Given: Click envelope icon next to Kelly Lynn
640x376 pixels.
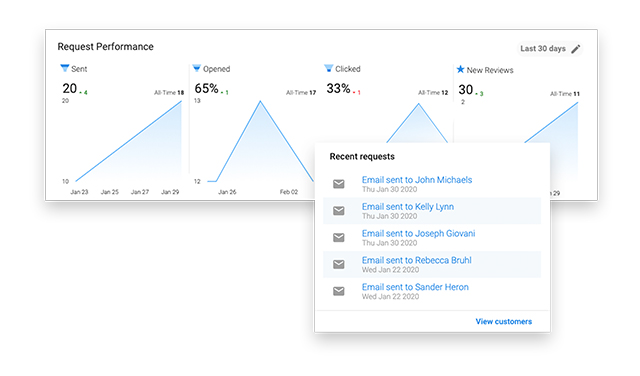Looking at the screenshot, I should pyautogui.click(x=339, y=211).
